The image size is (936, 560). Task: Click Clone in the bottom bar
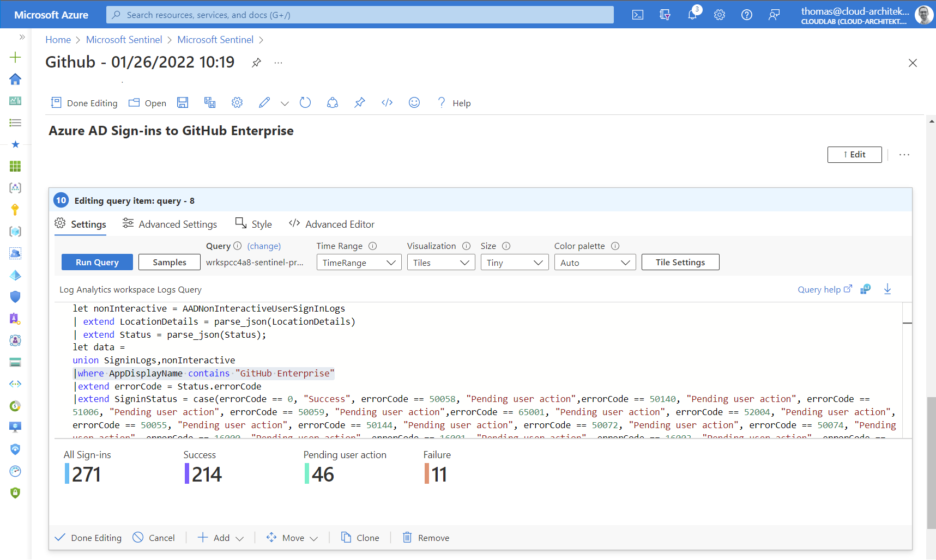pos(360,538)
